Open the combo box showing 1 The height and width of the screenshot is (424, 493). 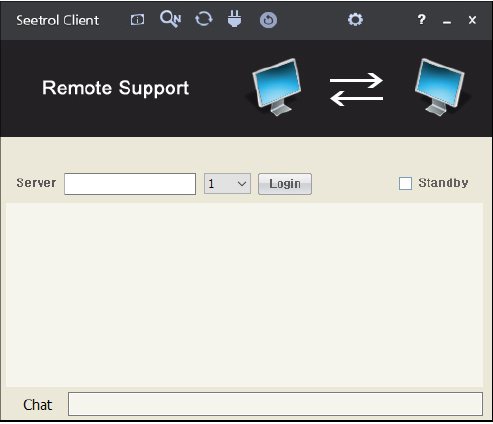227,184
